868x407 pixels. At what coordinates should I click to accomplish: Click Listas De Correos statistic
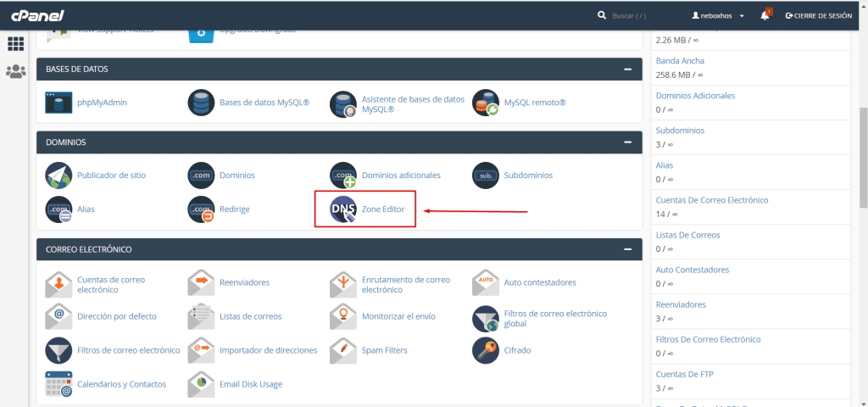[x=688, y=236]
